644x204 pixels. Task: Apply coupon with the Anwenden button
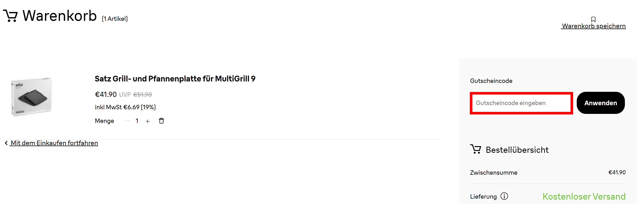pyautogui.click(x=600, y=103)
